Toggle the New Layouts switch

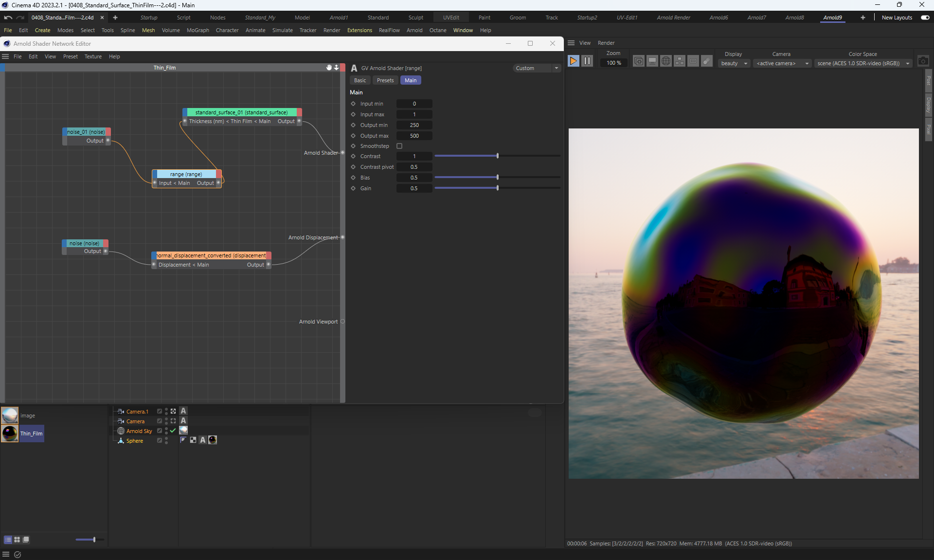coord(925,18)
